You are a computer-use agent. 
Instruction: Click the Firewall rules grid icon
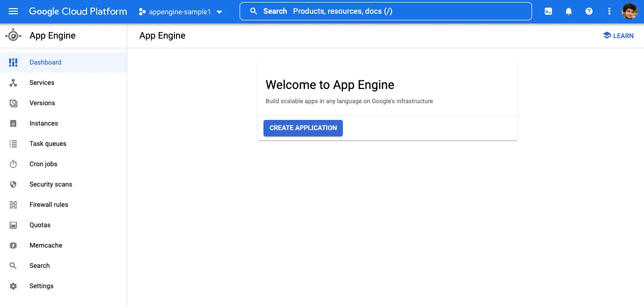tap(13, 204)
